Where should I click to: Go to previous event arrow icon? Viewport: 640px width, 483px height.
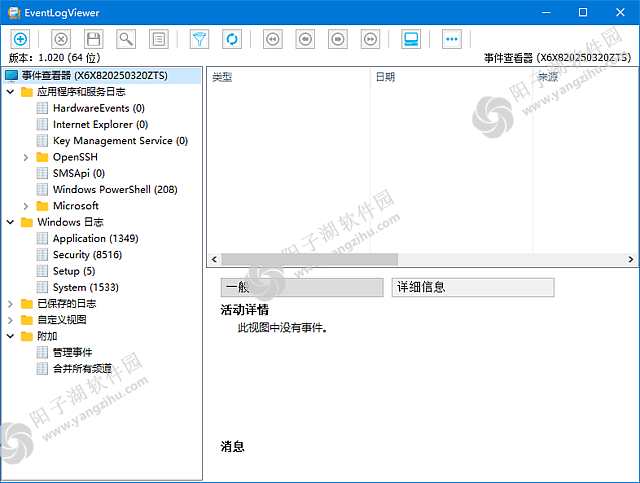tap(305, 39)
